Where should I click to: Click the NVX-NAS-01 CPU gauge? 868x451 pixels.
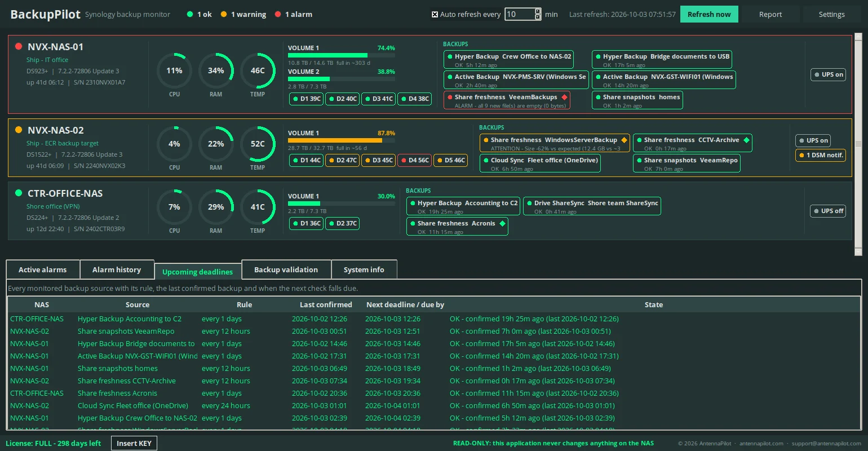click(x=174, y=70)
